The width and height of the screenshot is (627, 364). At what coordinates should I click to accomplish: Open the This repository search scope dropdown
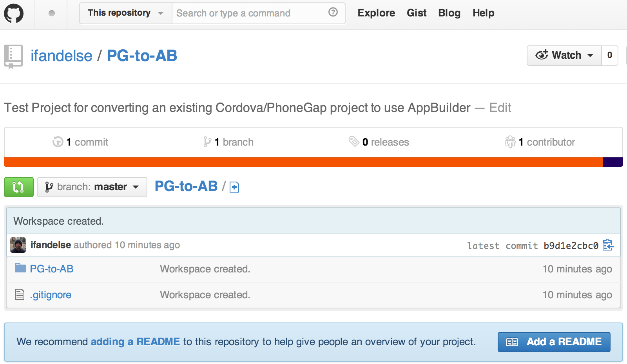tap(125, 13)
